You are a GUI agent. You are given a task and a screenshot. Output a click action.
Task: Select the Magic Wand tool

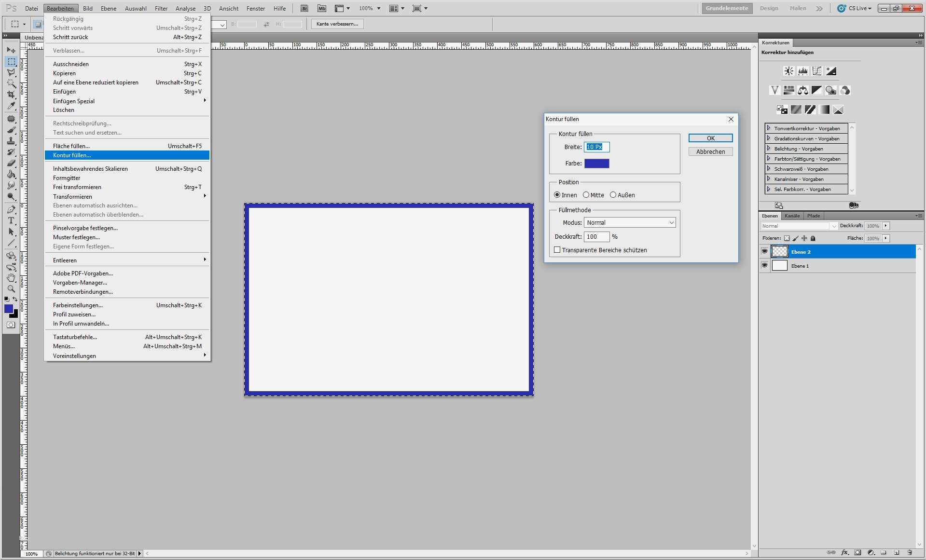(x=11, y=83)
